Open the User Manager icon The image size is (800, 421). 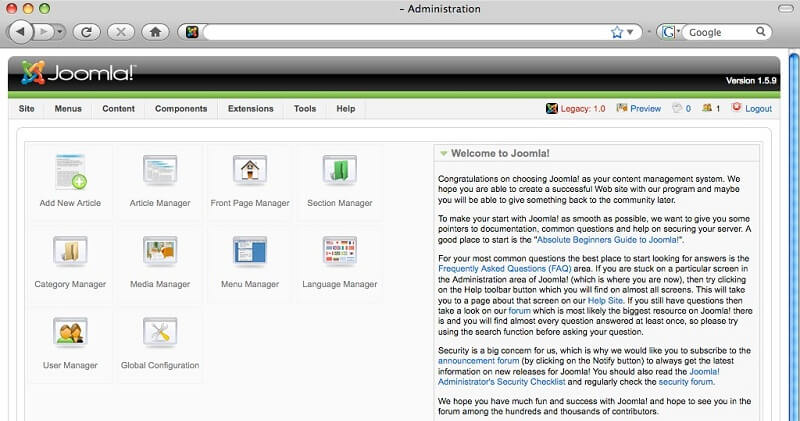point(70,333)
